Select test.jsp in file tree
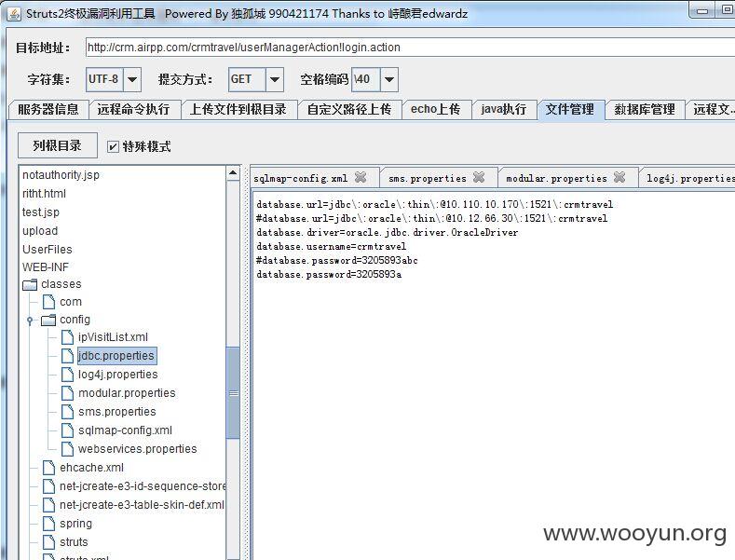Screen dimensions: 735x560 [41, 212]
